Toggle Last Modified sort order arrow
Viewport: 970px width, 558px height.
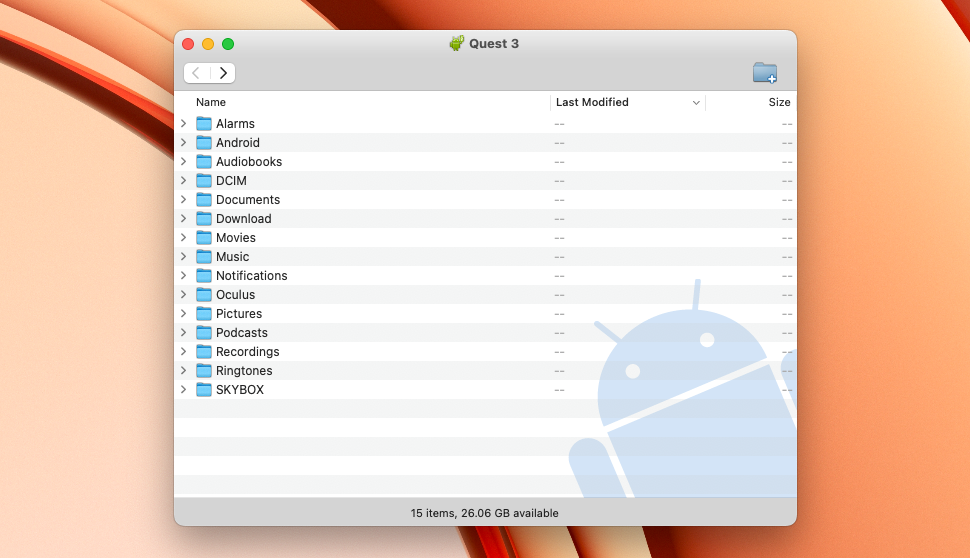pos(696,103)
